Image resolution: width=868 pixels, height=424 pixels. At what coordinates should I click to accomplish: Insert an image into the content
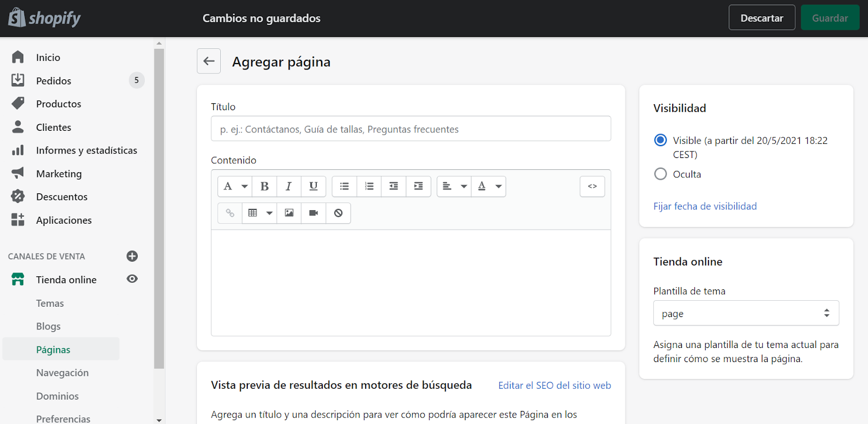289,213
